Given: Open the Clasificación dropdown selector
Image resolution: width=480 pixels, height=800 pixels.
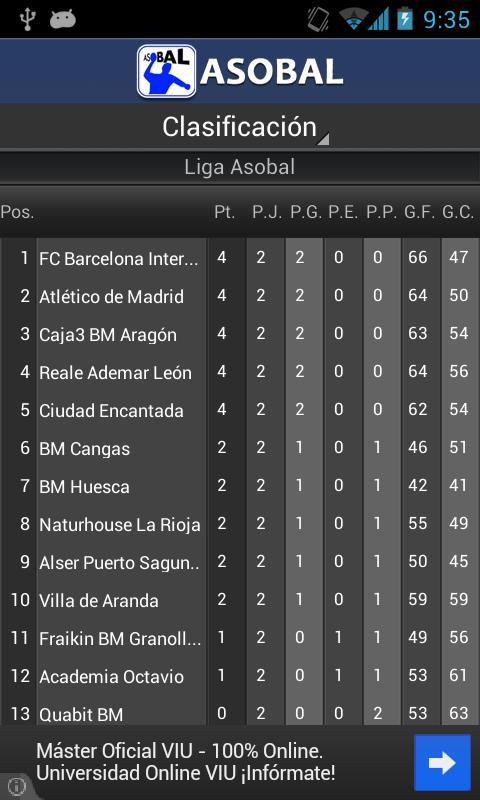Looking at the screenshot, I should (x=240, y=127).
